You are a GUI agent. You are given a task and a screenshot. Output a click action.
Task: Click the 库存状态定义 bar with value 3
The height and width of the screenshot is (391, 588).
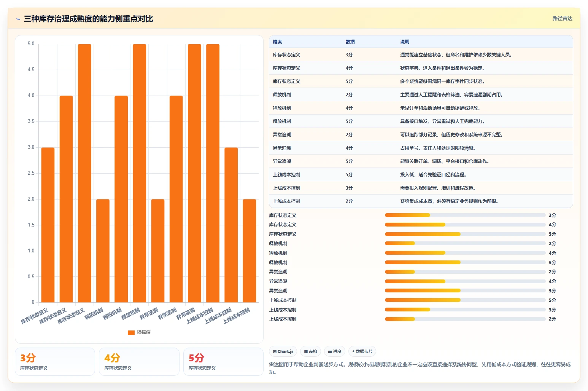coord(48,225)
